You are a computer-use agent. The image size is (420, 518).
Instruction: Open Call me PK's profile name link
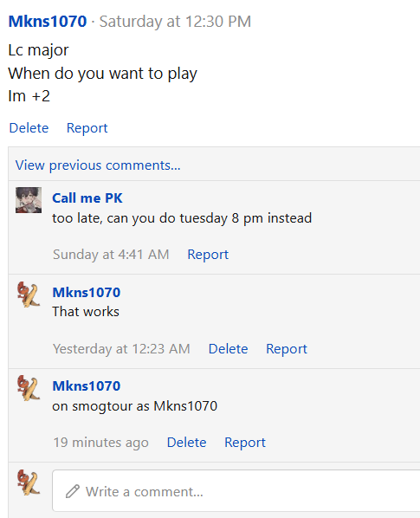[87, 198]
